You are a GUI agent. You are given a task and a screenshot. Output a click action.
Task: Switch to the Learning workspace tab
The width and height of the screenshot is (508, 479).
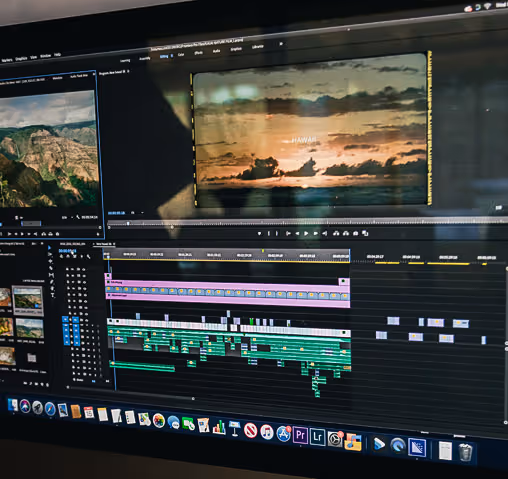(x=125, y=60)
